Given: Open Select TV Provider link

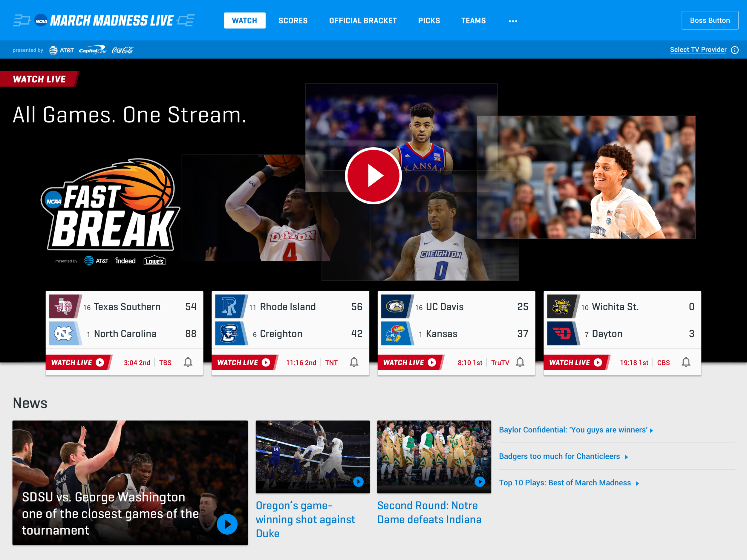Looking at the screenshot, I should (698, 50).
